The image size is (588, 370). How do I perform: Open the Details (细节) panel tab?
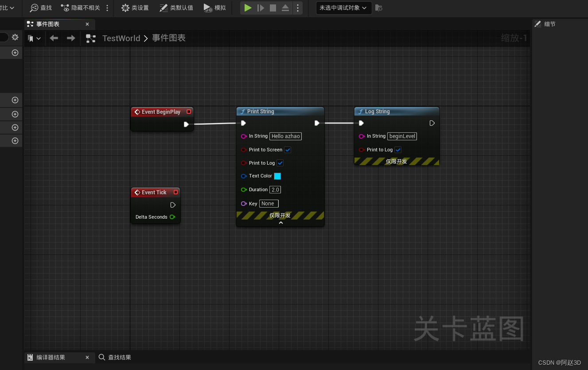tap(545, 24)
